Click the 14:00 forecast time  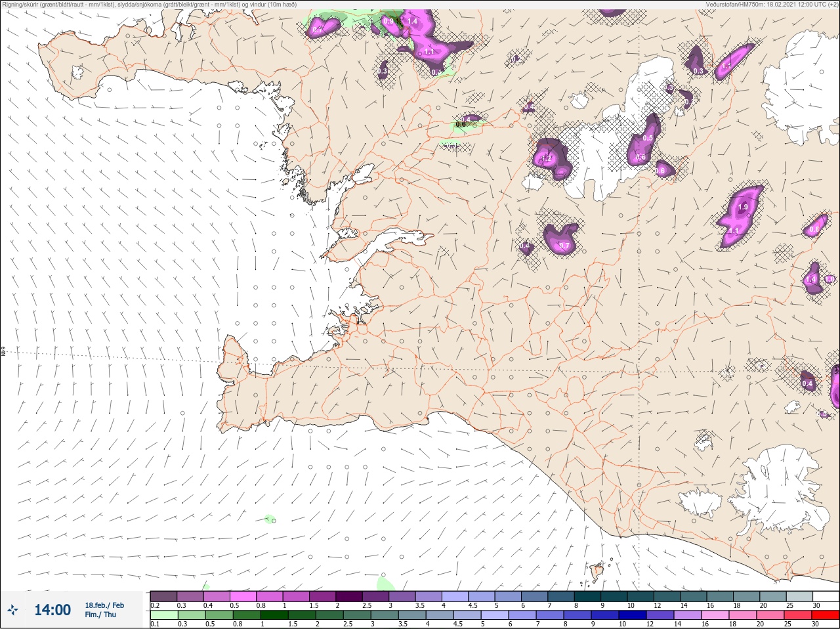[52, 610]
